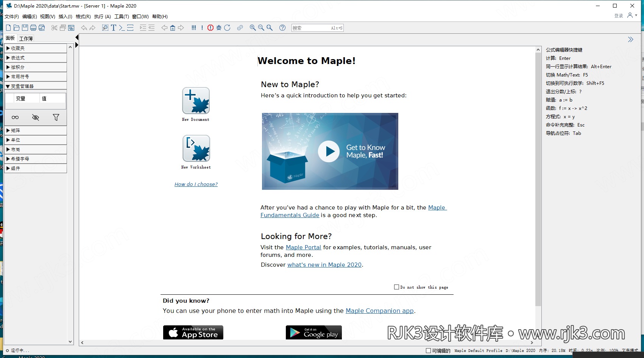Cut the selection with the scissors icon
Screen dimensions: 644x358
(x=55, y=28)
